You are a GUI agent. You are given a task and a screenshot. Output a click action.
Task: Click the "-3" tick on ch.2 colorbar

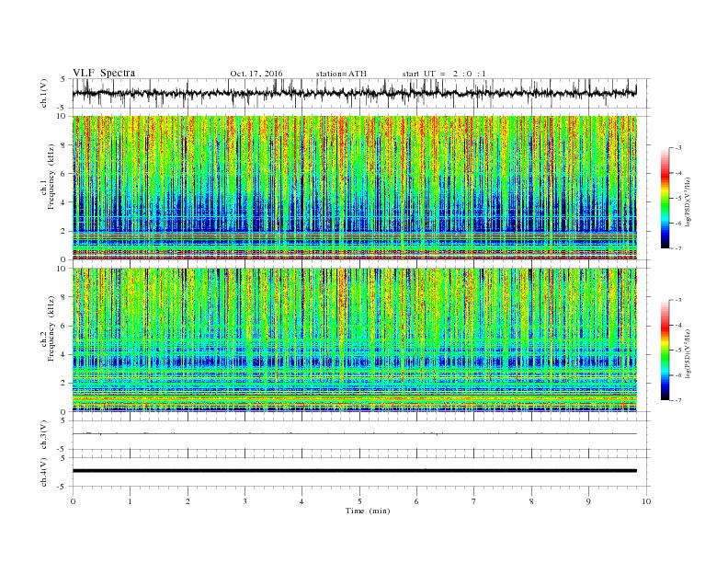678,300
